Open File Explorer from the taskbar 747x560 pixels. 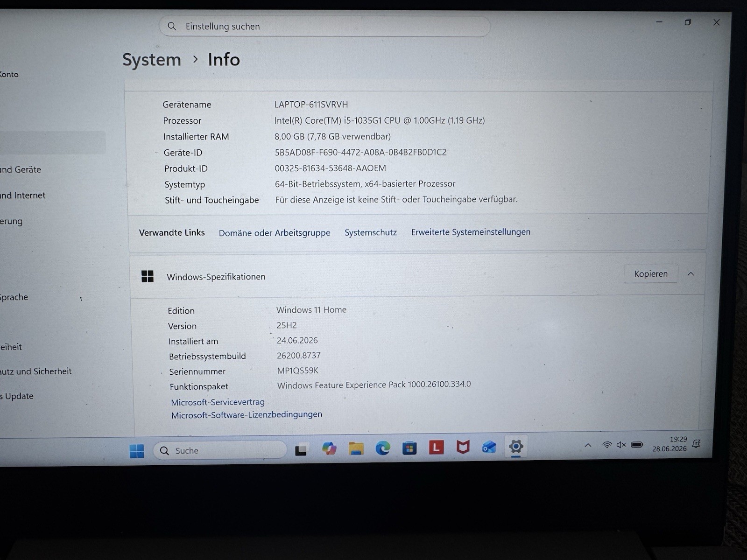(x=356, y=449)
